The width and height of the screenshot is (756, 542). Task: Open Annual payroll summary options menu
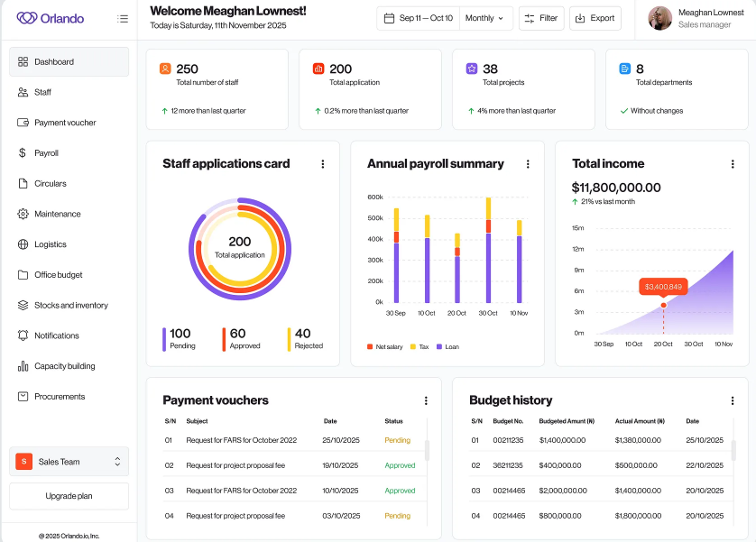528,164
